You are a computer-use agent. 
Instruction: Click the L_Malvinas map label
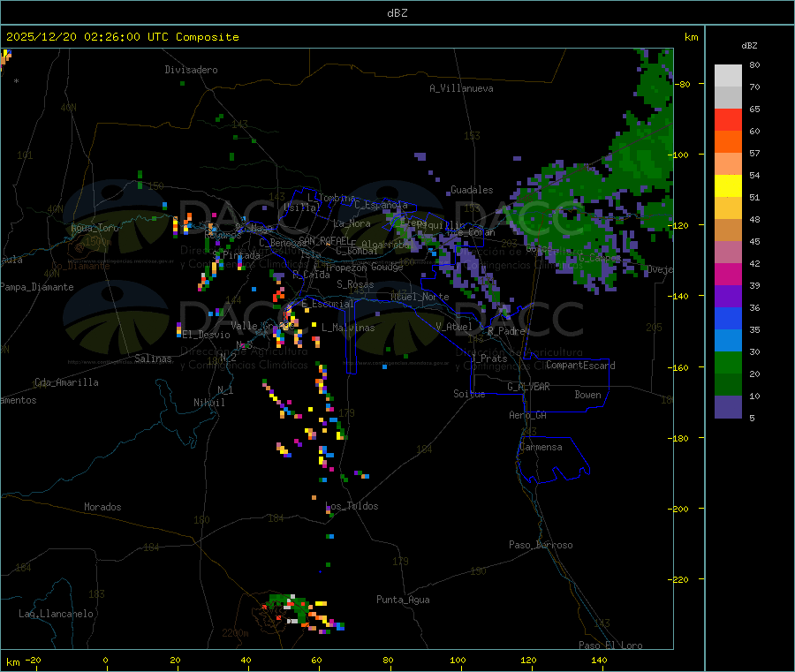348,328
